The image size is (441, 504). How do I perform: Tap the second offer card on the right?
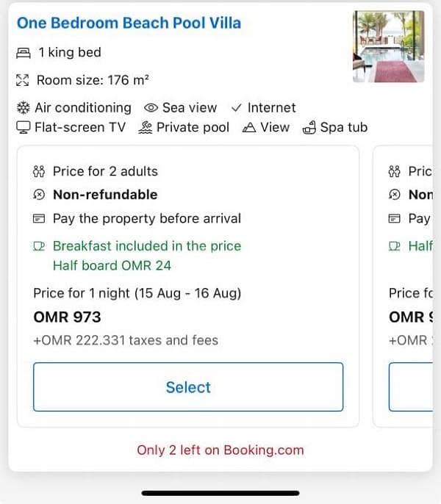[403, 287]
